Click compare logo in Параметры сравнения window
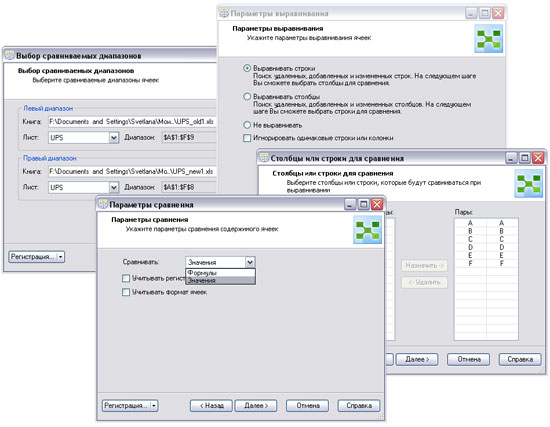This screenshot has width=550, height=427. tap(368, 230)
